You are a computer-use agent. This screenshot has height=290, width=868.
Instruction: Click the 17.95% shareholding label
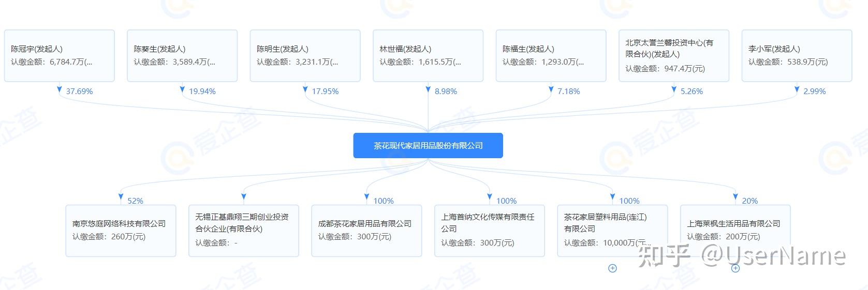(325, 91)
